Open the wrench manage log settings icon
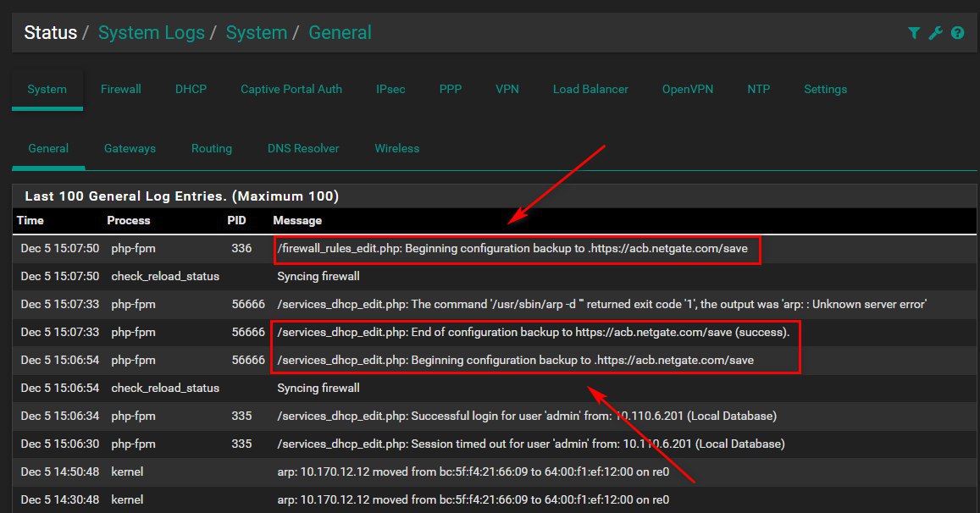The image size is (980, 513). click(936, 33)
